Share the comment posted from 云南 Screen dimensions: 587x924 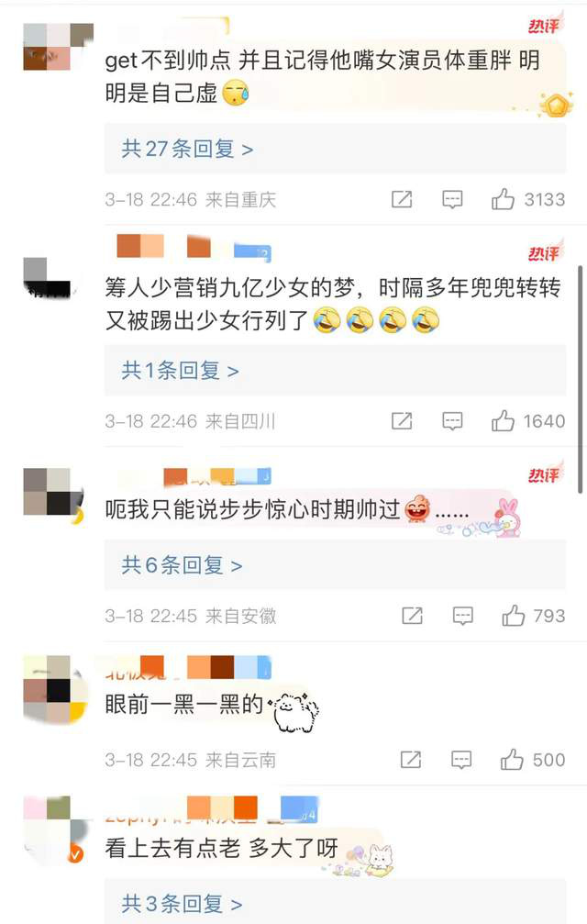point(410,760)
